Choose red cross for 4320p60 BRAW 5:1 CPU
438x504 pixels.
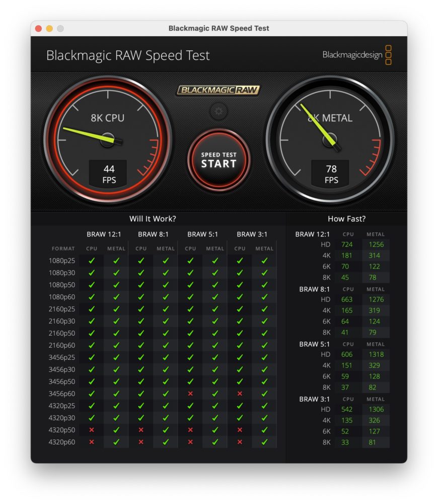[190, 442]
